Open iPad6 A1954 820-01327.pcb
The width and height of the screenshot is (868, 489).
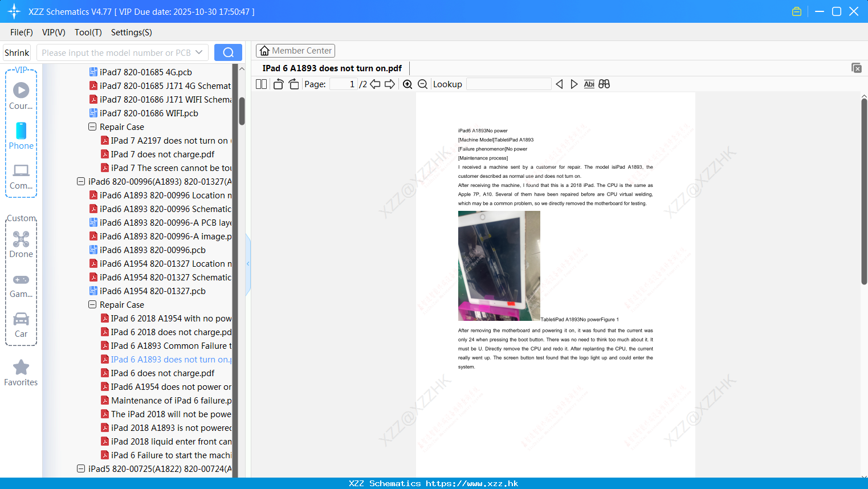tap(148, 291)
